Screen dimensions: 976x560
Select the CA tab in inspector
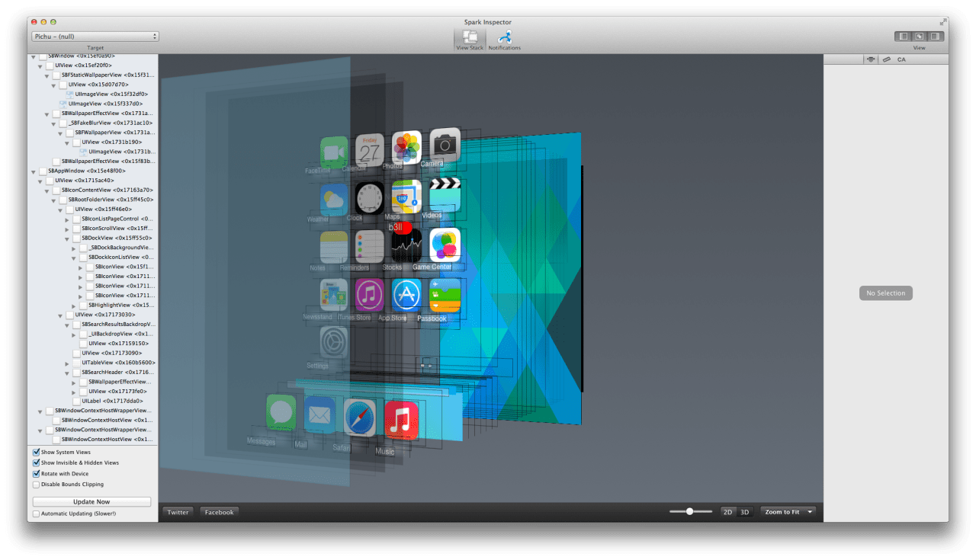[901, 59]
